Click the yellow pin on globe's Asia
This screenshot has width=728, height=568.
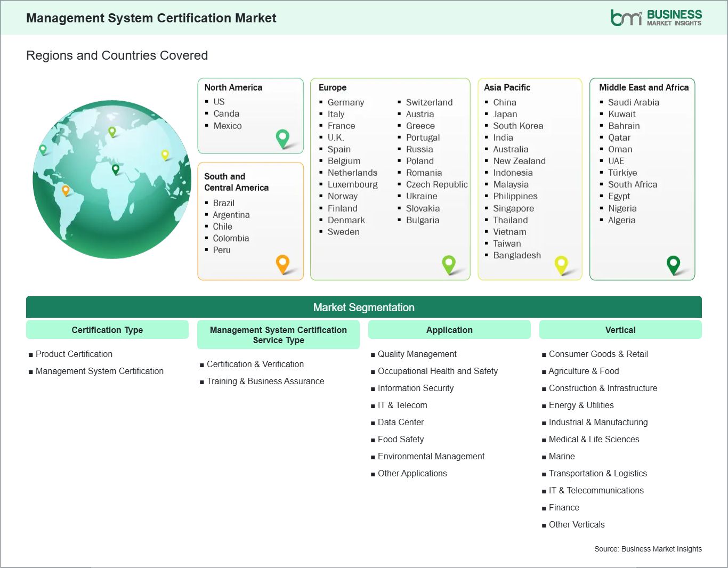click(x=165, y=155)
